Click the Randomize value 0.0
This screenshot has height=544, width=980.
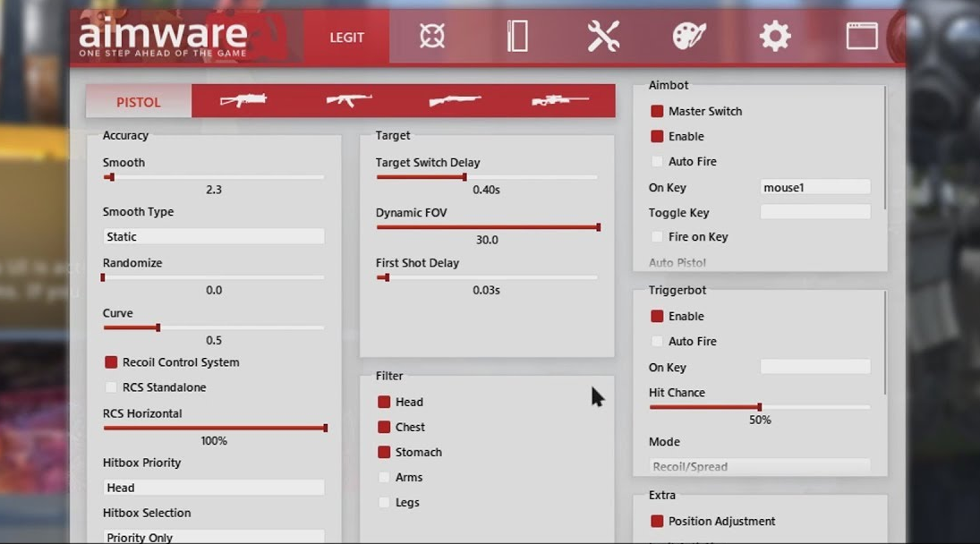pyautogui.click(x=214, y=291)
